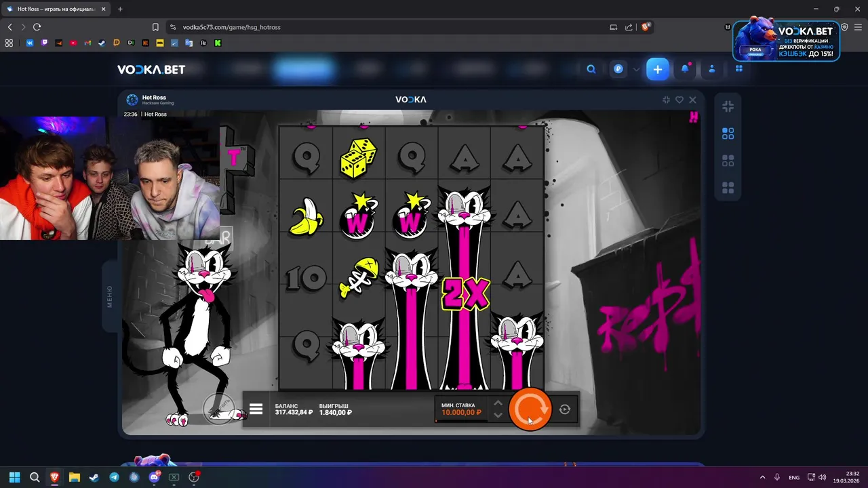Open the browser hamburger menu

pos(858,27)
